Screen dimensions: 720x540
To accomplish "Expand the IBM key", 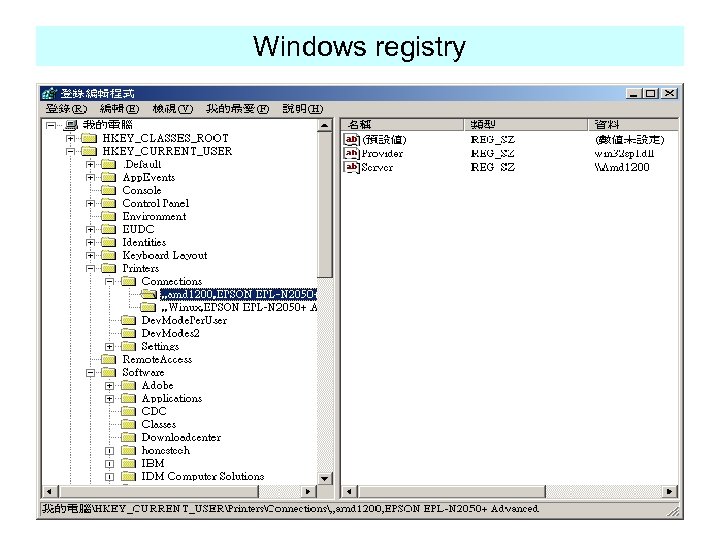I will [x=109, y=464].
